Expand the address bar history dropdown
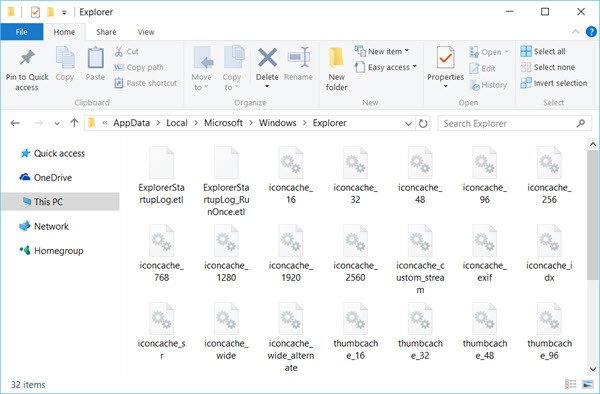 pos(408,124)
